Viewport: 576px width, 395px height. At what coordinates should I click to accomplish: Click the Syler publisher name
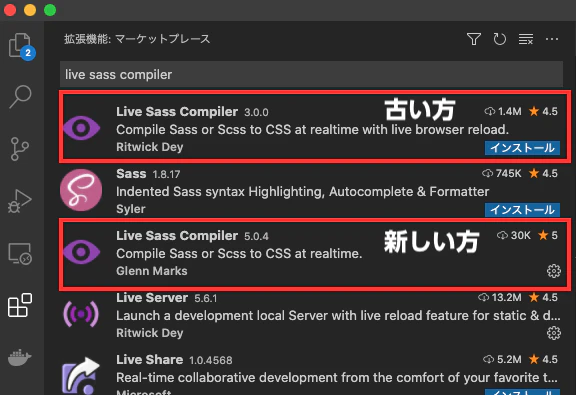coord(131,209)
